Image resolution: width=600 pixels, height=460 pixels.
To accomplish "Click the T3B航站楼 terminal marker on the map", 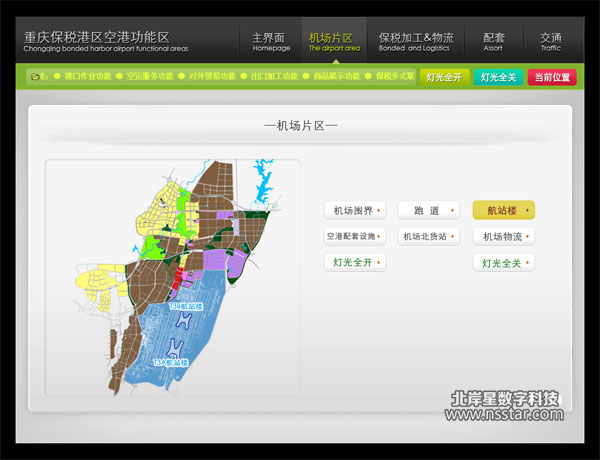I will coord(185,306).
